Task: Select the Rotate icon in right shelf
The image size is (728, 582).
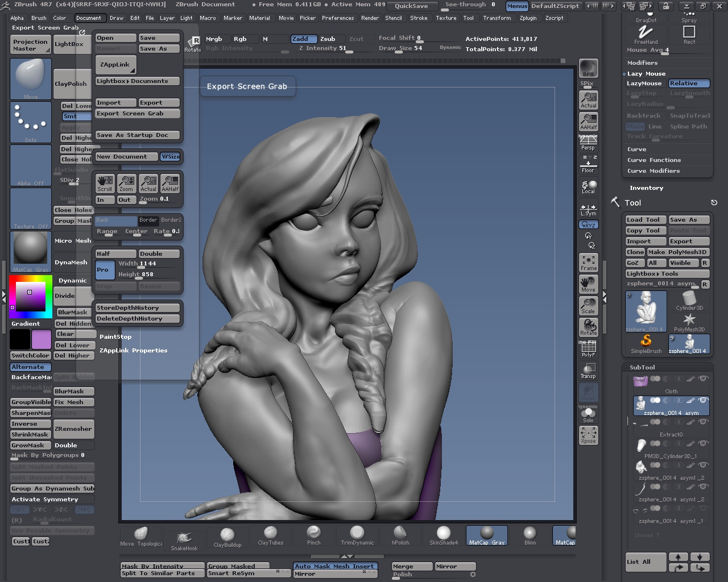Action: [x=588, y=327]
